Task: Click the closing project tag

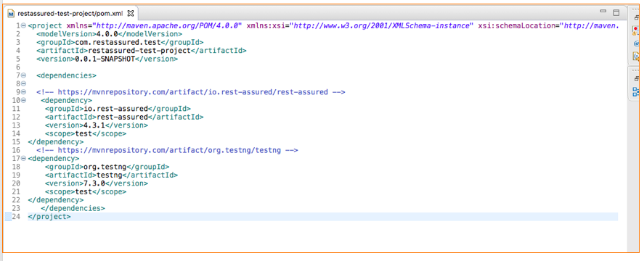Action: (x=49, y=216)
